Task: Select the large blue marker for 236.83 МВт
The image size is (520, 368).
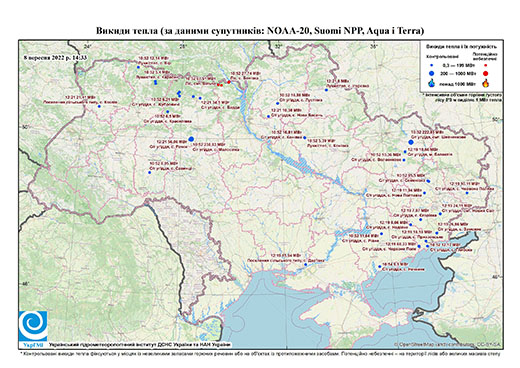Action: tap(191, 139)
